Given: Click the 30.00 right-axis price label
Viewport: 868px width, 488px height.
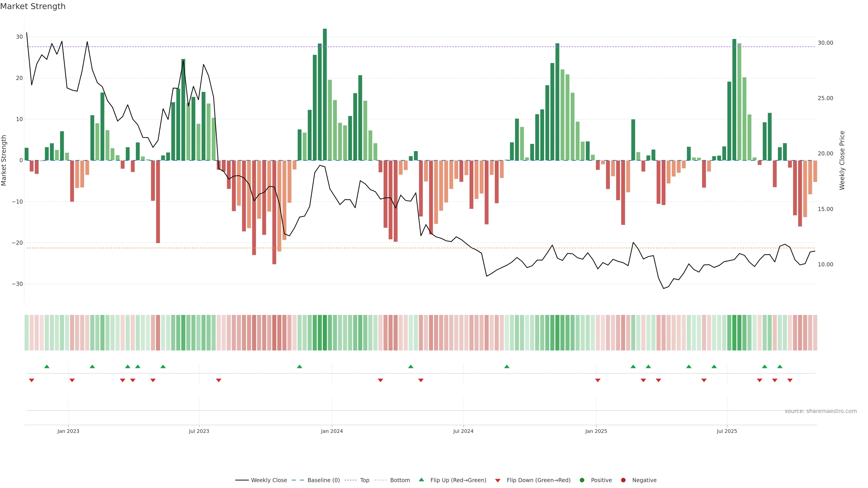Looking at the screenshot, I should coord(825,43).
